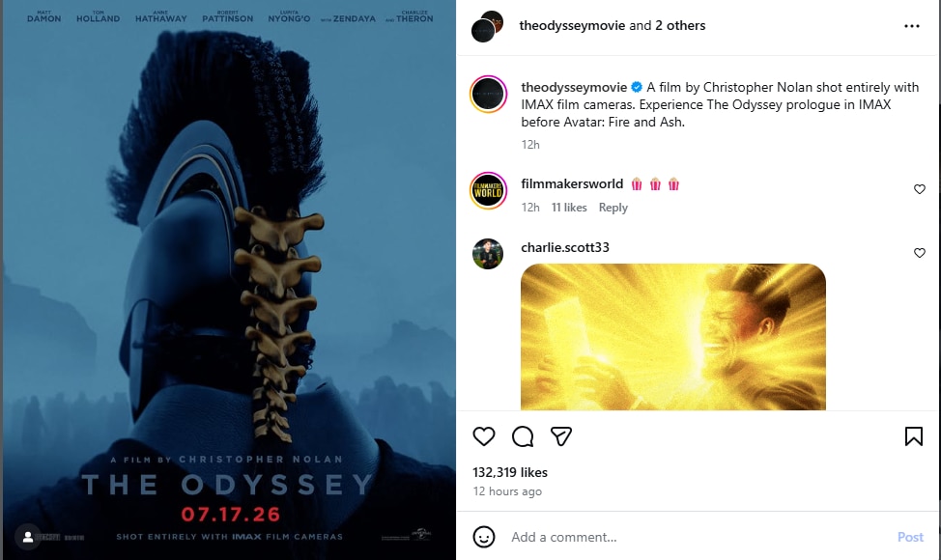Reply to filmmakersworld's comment

[x=613, y=208]
